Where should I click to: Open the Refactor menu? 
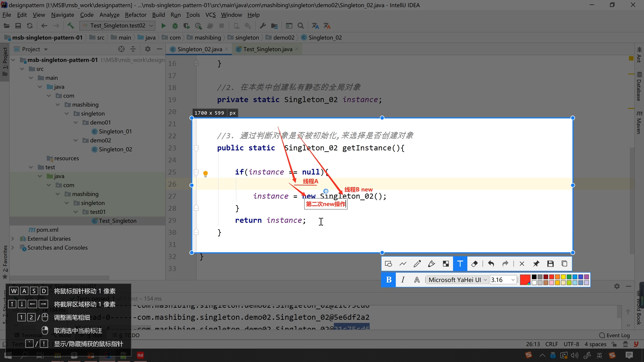(x=136, y=15)
